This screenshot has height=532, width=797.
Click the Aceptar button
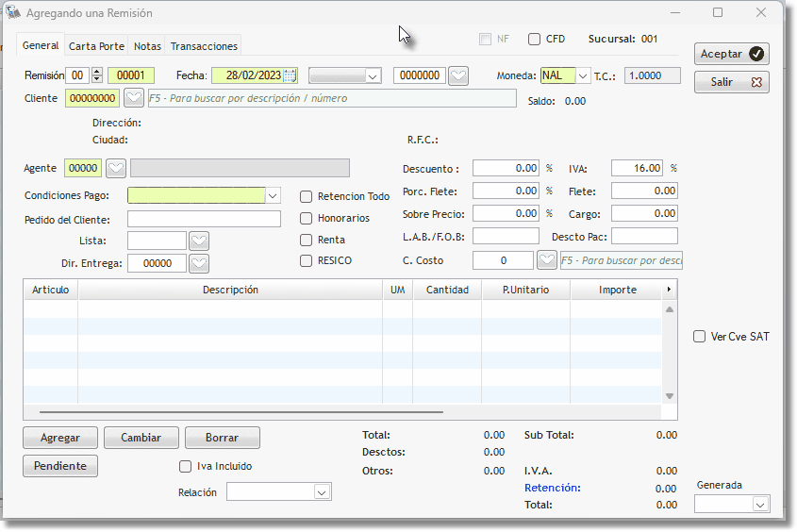click(x=731, y=54)
